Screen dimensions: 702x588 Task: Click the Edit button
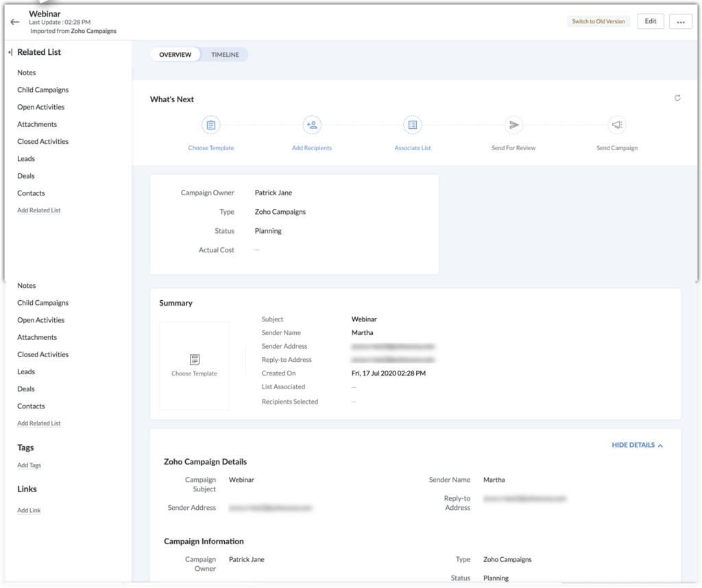tap(650, 21)
